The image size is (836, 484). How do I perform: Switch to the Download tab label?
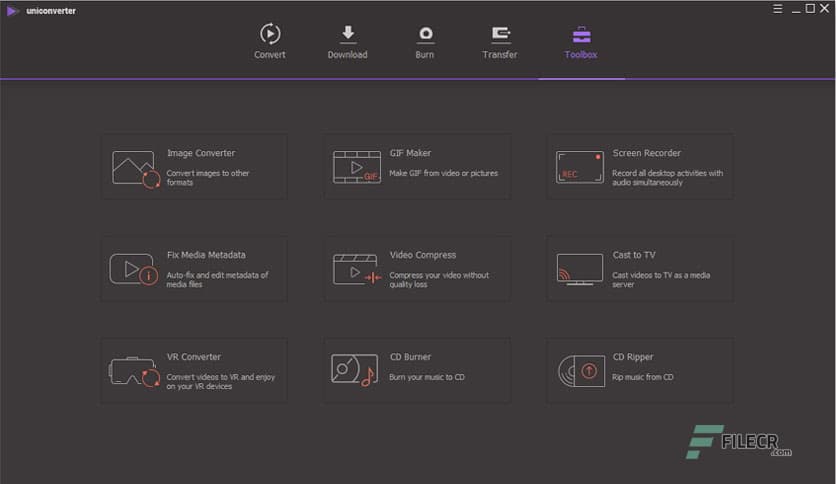(x=348, y=54)
